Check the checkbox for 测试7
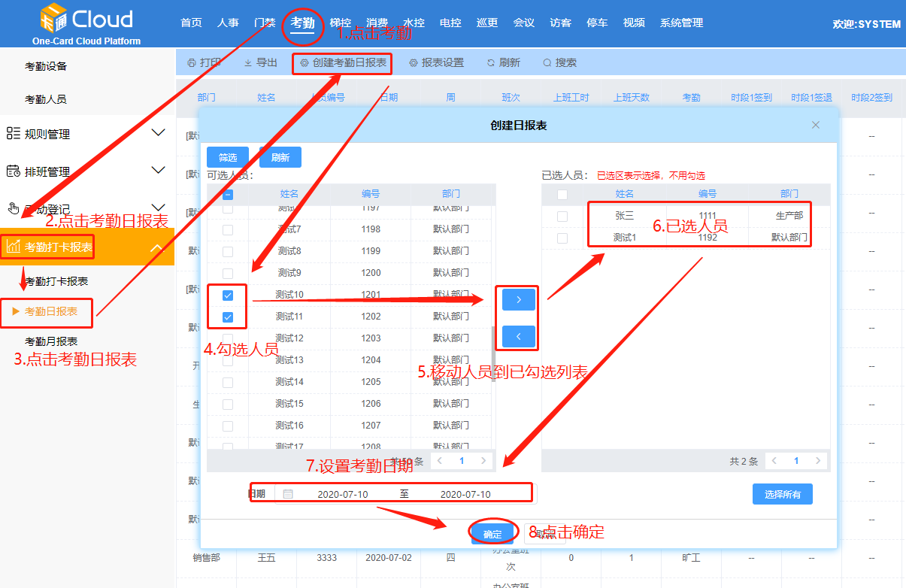The height and width of the screenshot is (588, 906). (x=228, y=229)
